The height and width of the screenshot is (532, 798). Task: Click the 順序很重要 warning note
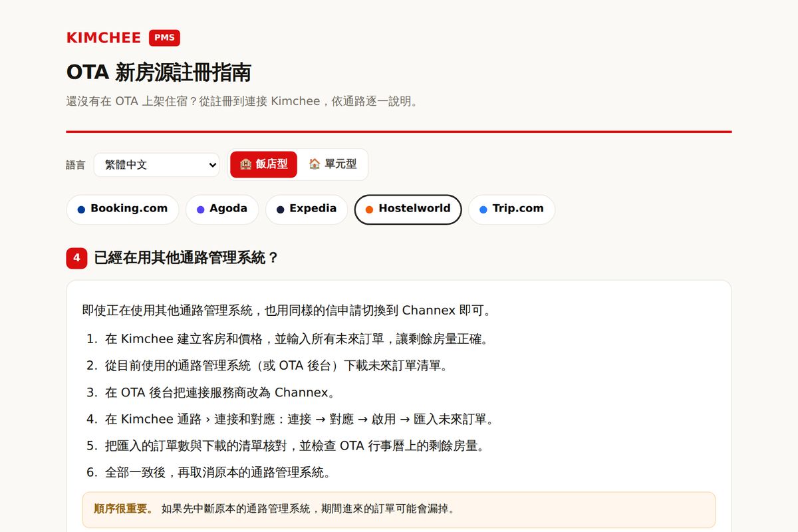(x=399, y=509)
